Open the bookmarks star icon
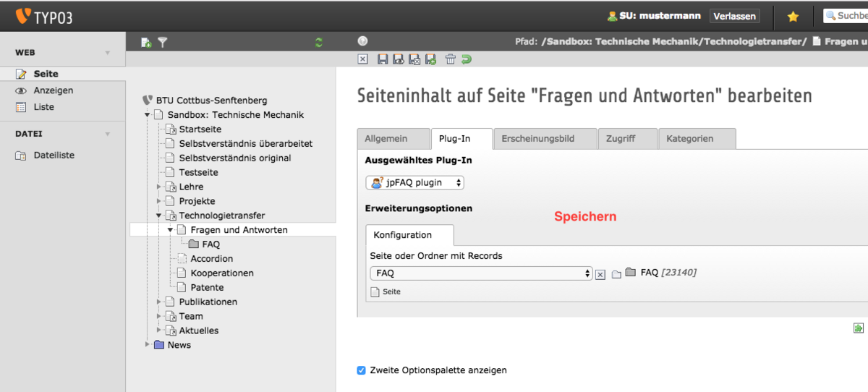Screen dimensions: 868x392 (793, 16)
